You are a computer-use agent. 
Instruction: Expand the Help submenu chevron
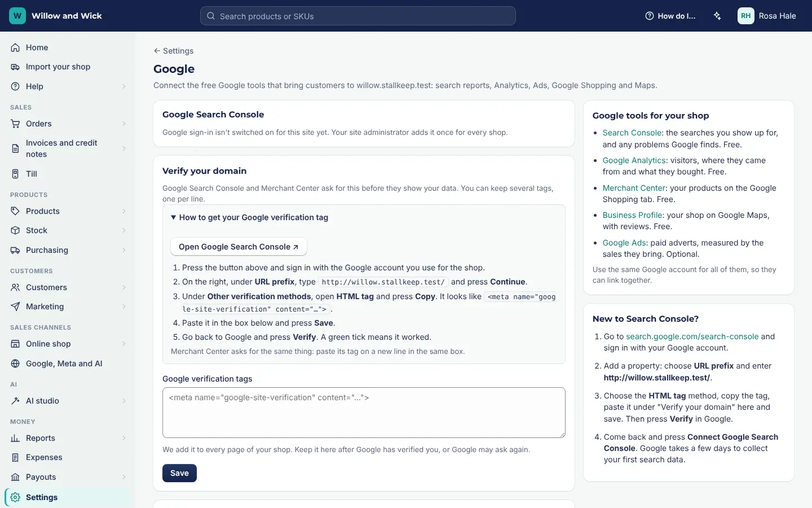pos(124,86)
